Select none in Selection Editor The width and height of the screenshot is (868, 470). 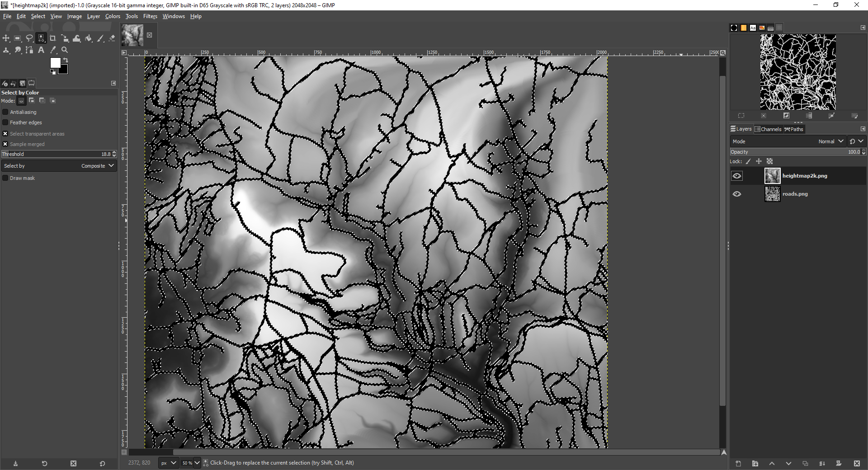coord(764,116)
